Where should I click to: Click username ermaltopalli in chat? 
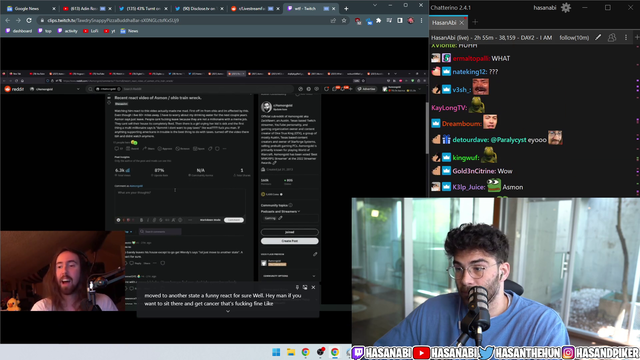tap(471, 58)
